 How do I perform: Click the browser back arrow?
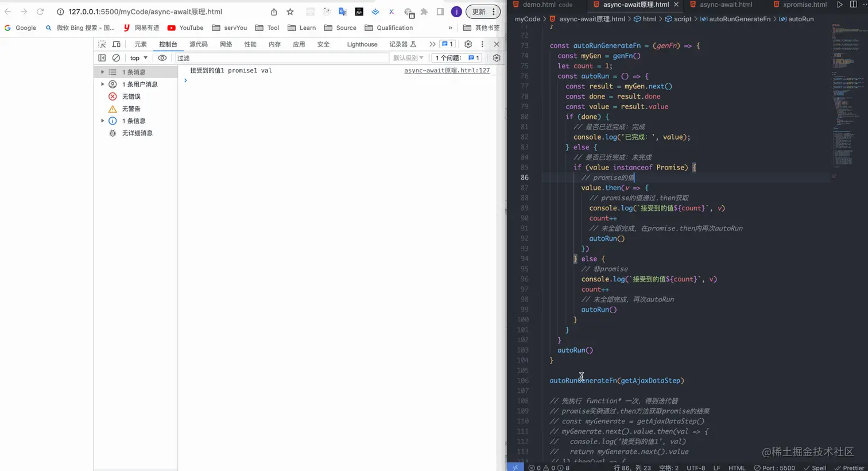pos(8,11)
